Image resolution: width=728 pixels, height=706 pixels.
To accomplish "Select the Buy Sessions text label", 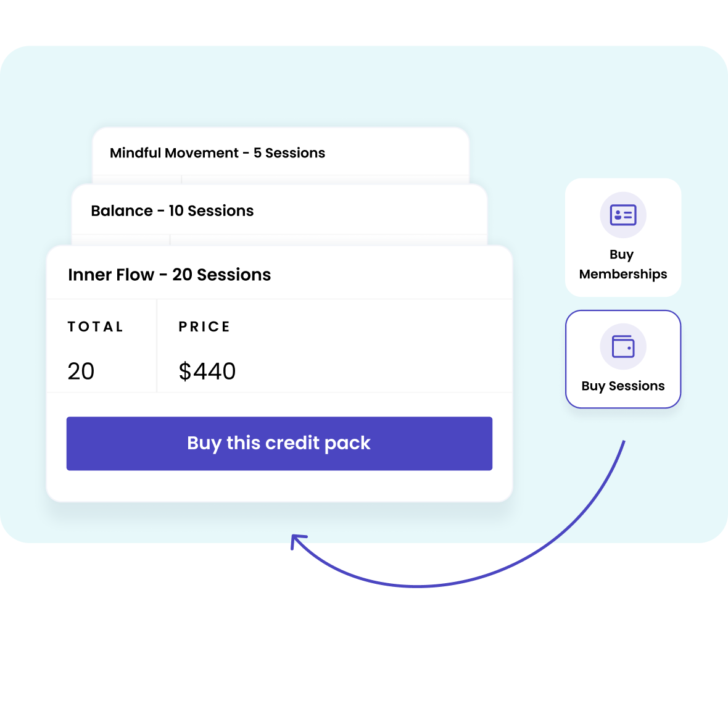I will coord(623,386).
